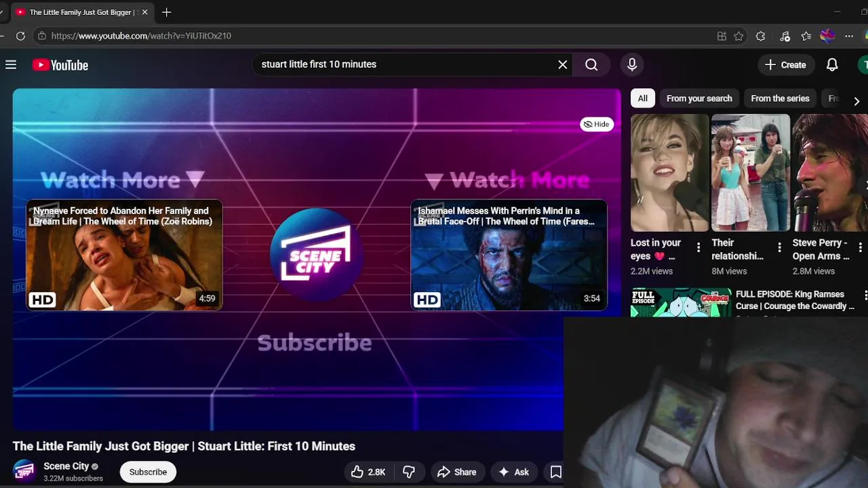
Task: Click the browser address bar URL
Action: pyautogui.click(x=141, y=36)
